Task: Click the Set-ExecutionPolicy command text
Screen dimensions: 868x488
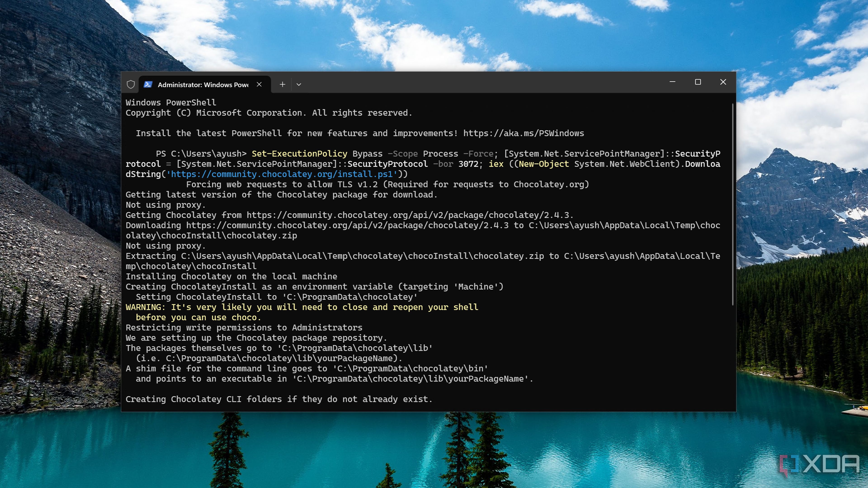Action: coord(299,154)
